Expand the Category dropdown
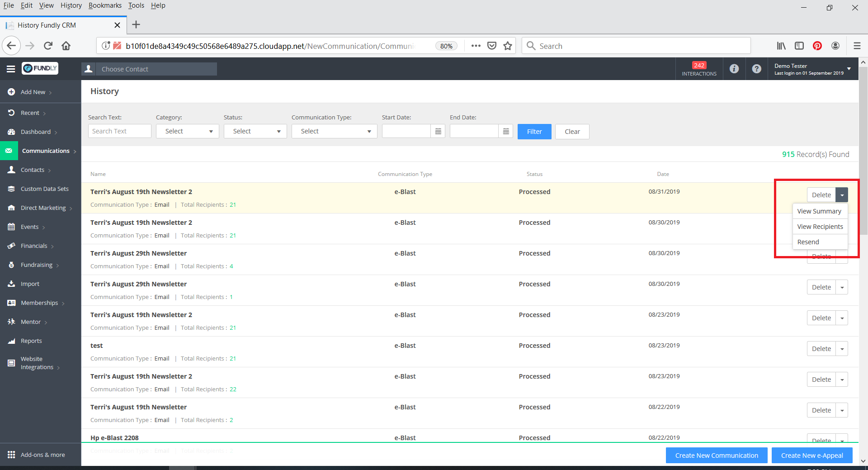This screenshot has width=868, height=470. [x=187, y=131]
